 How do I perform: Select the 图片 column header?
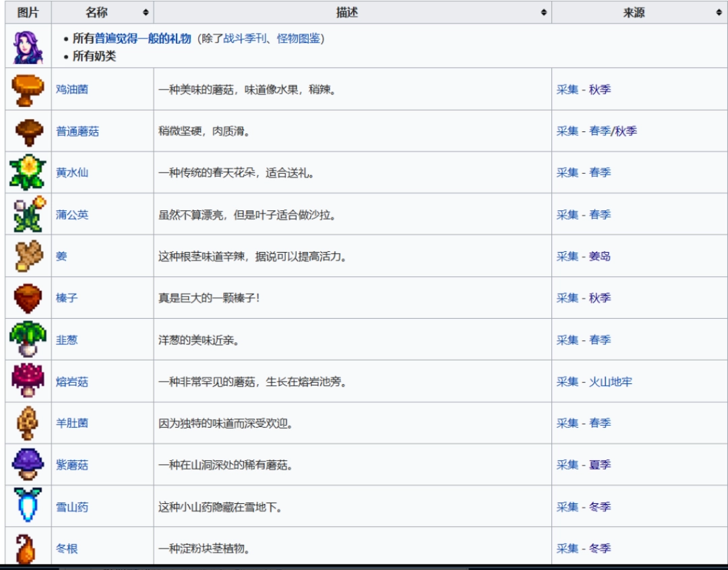point(28,13)
